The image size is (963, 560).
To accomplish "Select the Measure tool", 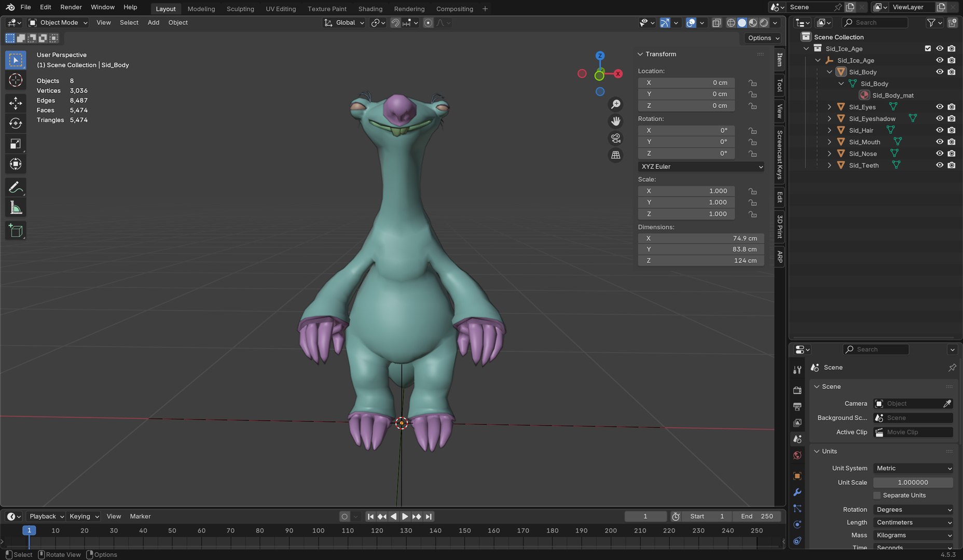I will pyautogui.click(x=16, y=208).
